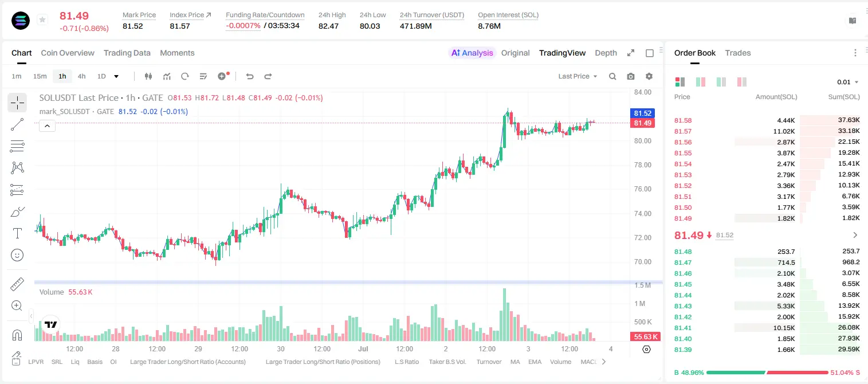868x384 pixels.
Task: Toggle the favorite star for SOL
Action: click(42, 20)
